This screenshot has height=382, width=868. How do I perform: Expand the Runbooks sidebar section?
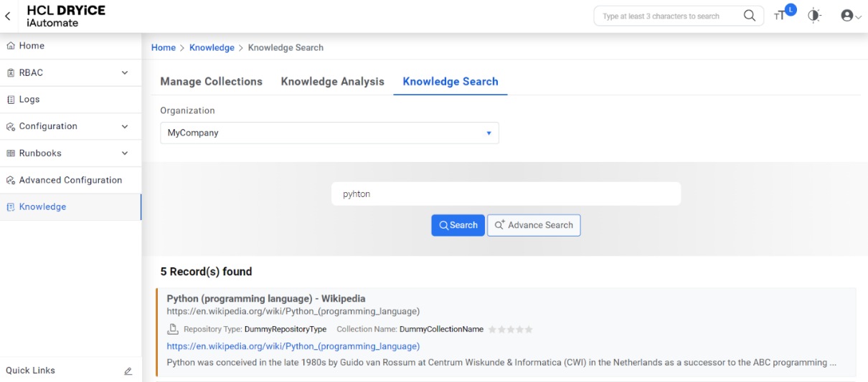(x=124, y=153)
